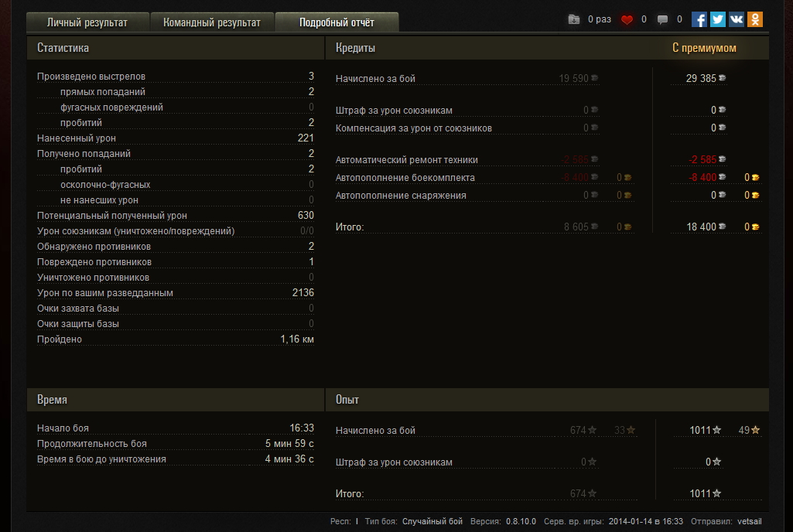Open the Личный результат tab
This screenshot has width=793, height=532.
coord(87,22)
